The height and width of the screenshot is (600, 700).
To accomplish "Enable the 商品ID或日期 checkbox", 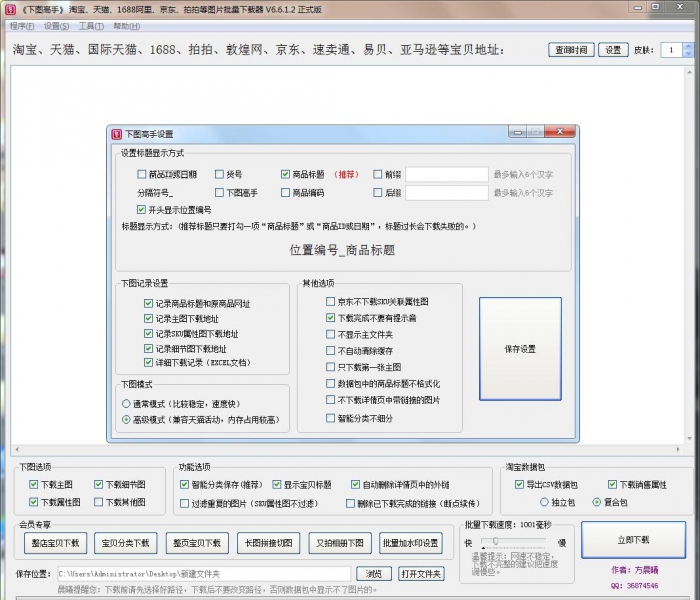I will 141,174.
